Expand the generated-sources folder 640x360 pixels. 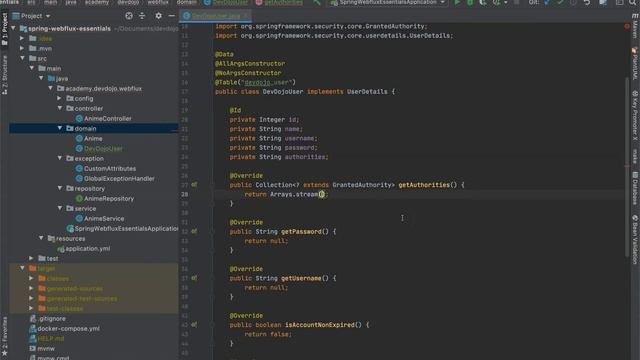pos(31,289)
